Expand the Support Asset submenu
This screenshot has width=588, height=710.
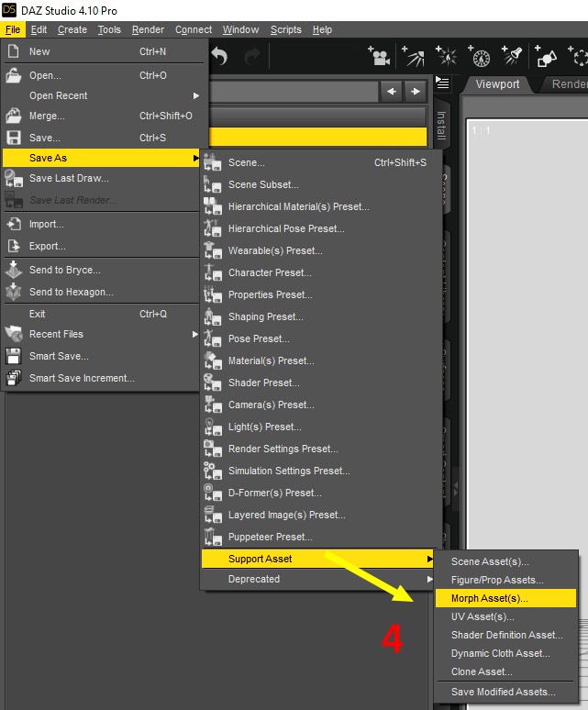[317, 559]
